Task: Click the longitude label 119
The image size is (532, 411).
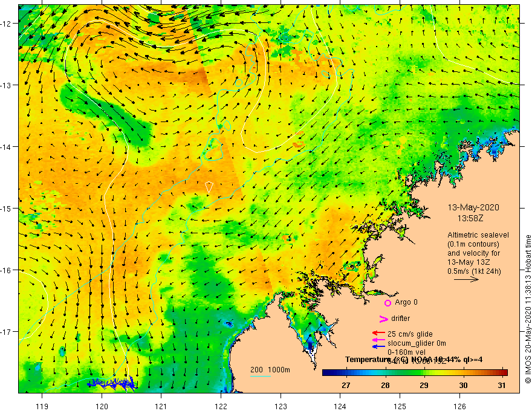Action: coord(42,406)
